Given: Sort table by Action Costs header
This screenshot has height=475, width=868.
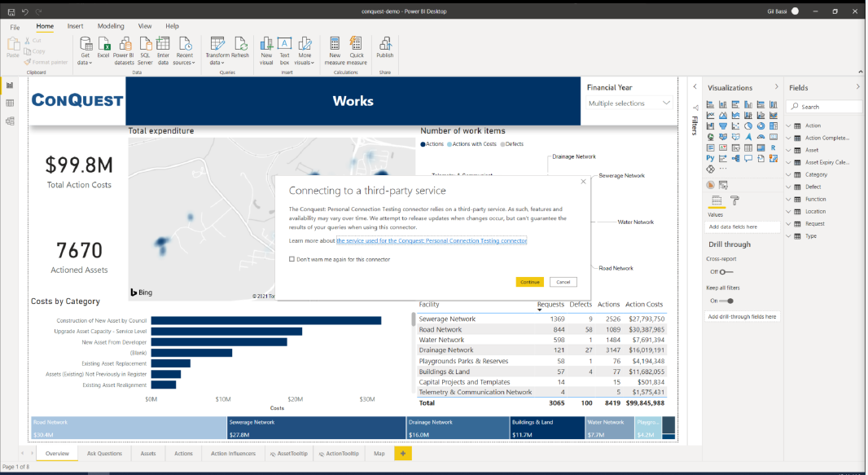Looking at the screenshot, I should (644, 305).
